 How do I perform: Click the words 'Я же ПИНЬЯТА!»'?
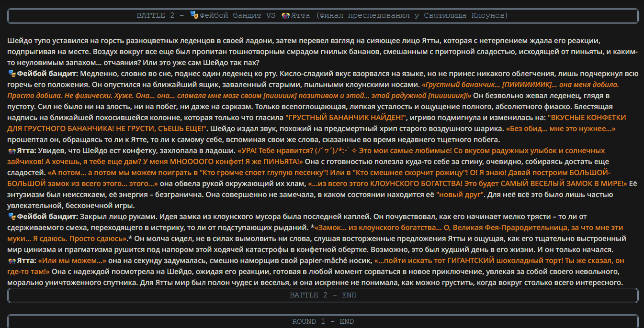pyautogui.click(x=273, y=162)
